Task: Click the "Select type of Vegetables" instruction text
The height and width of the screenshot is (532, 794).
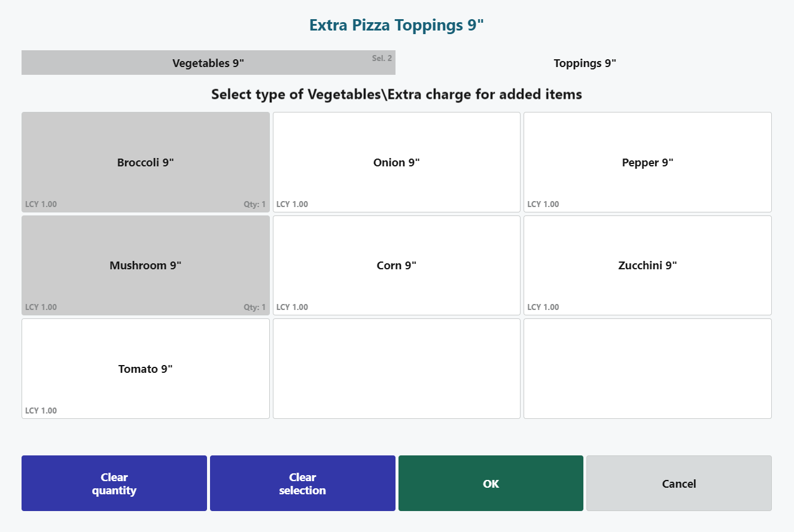Action: coord(396,95)
